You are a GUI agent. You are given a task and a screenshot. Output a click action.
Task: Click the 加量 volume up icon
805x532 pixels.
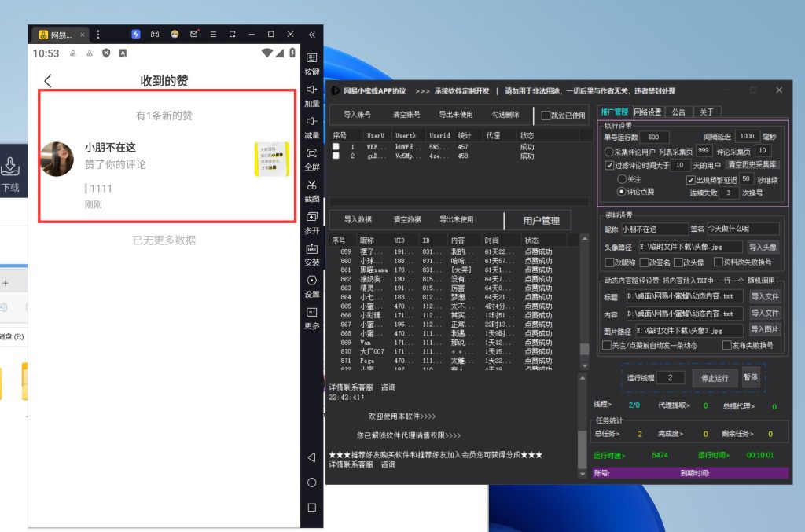[312, 90]
